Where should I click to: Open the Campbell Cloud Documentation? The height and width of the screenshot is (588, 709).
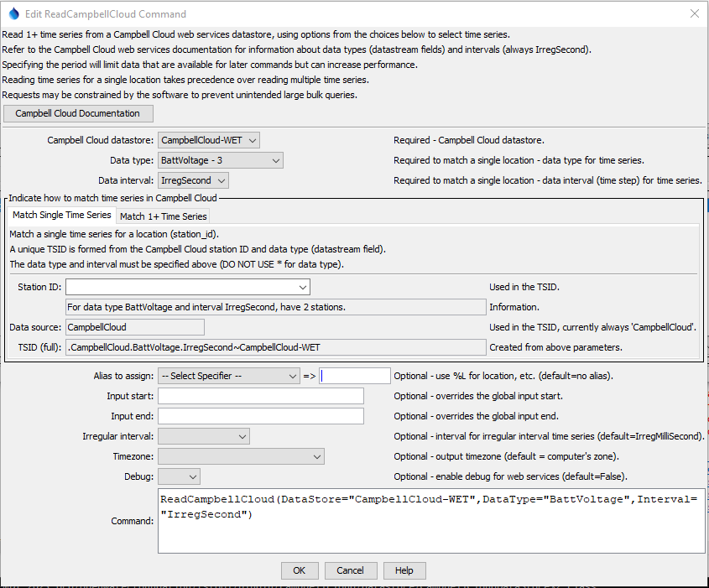click(x=78, y=113)
